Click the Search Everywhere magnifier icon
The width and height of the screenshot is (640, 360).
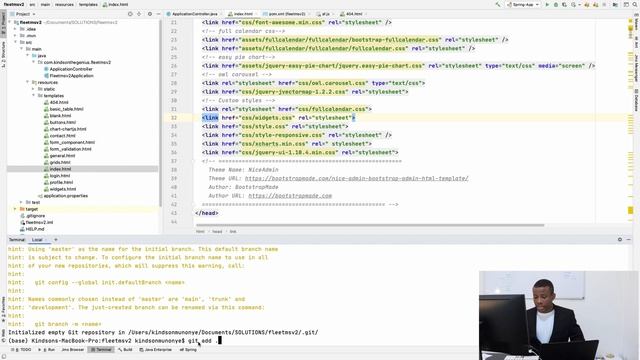(635, 4)
